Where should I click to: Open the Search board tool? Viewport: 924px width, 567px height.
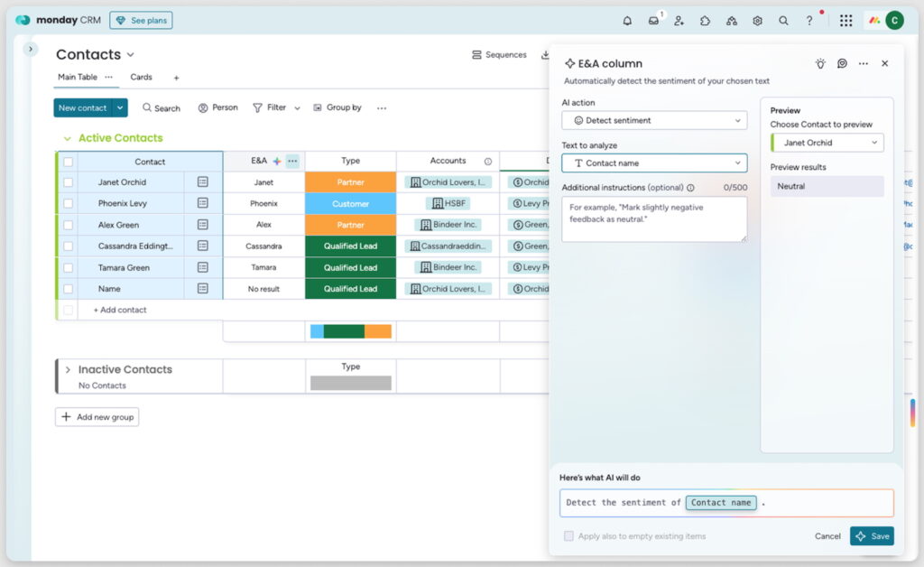click(x=162, y=107)
